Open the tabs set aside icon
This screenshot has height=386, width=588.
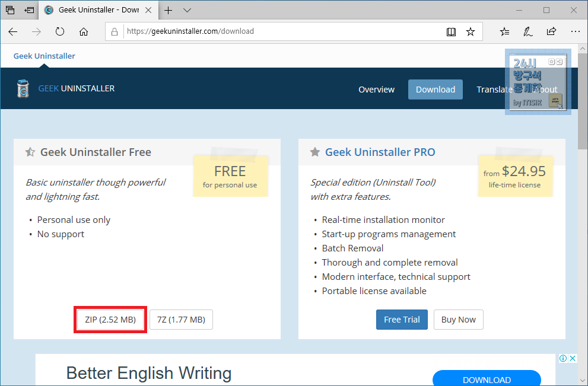point(10,10)
